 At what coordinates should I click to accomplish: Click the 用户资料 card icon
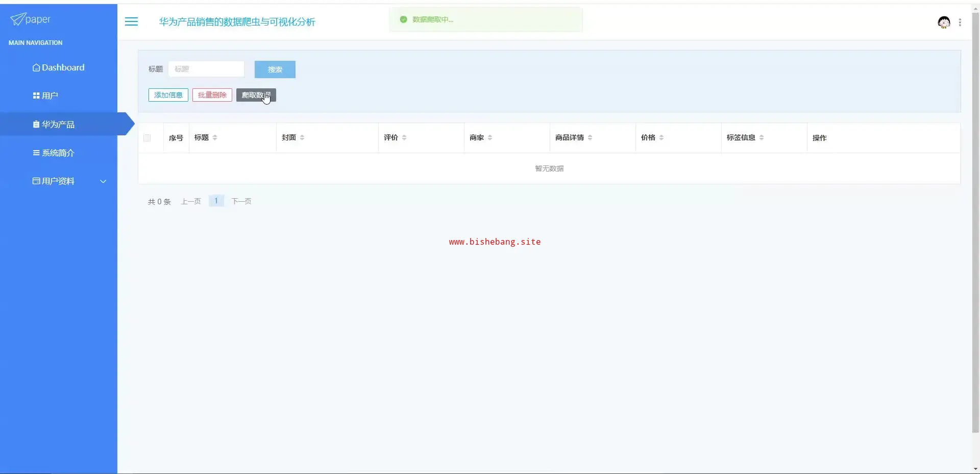(x=36, y=181)
